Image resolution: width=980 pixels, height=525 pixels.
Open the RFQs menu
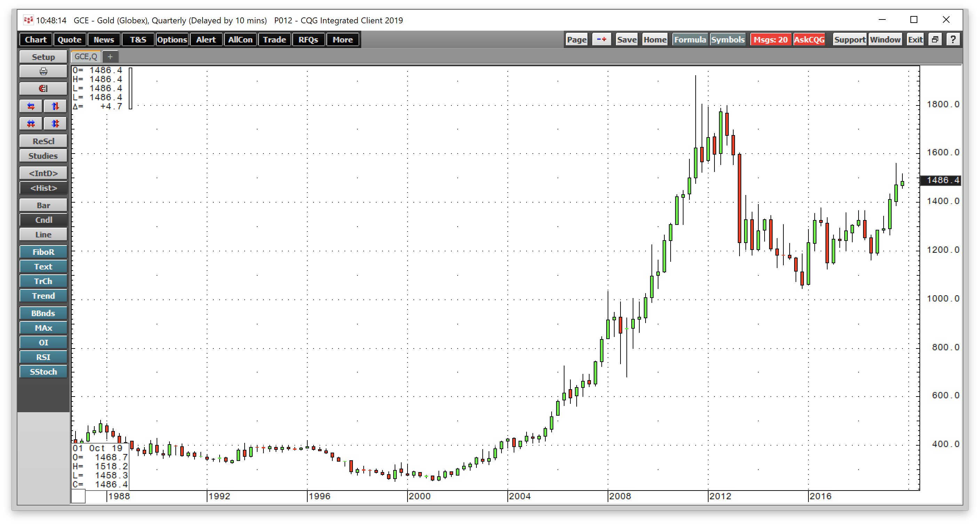point(308,40)
